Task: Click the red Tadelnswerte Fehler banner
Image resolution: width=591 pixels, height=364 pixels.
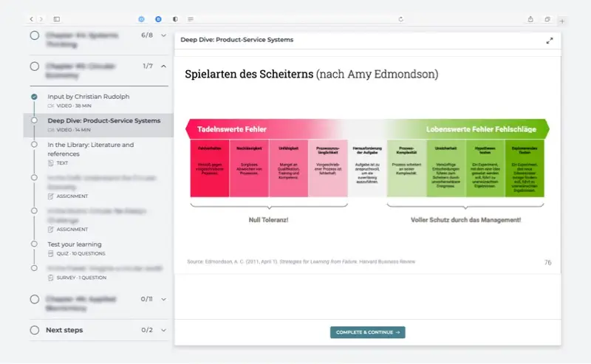Action: click(x=232, y=129)
